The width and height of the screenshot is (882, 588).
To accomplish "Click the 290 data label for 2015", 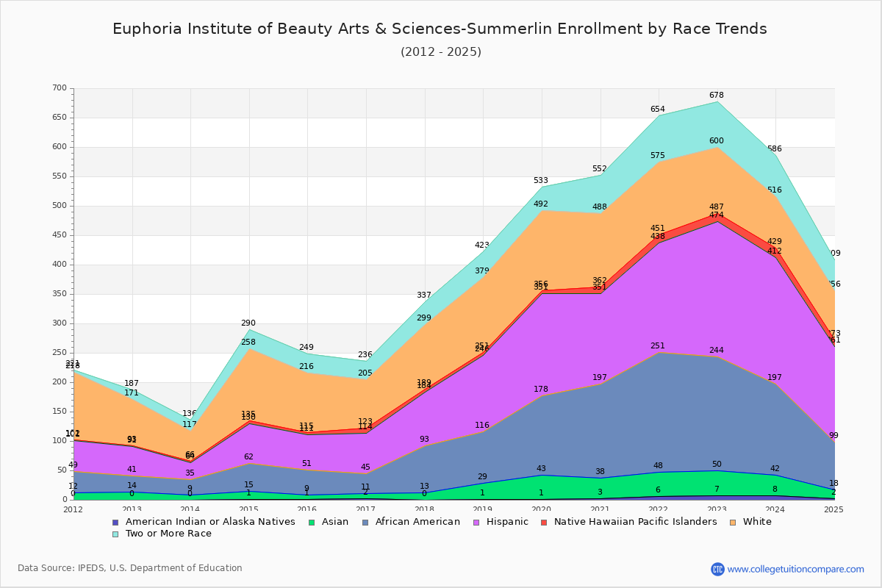I will [248, 323].
